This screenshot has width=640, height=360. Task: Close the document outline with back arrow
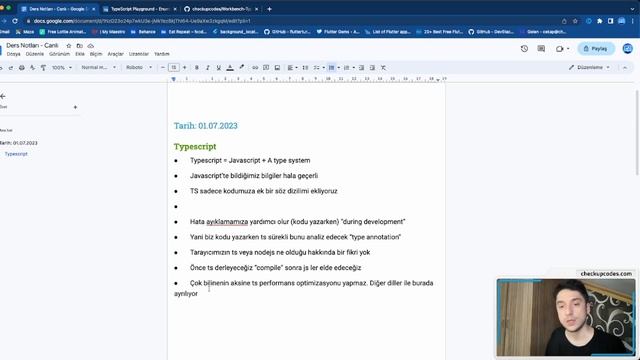coord(3,96)
